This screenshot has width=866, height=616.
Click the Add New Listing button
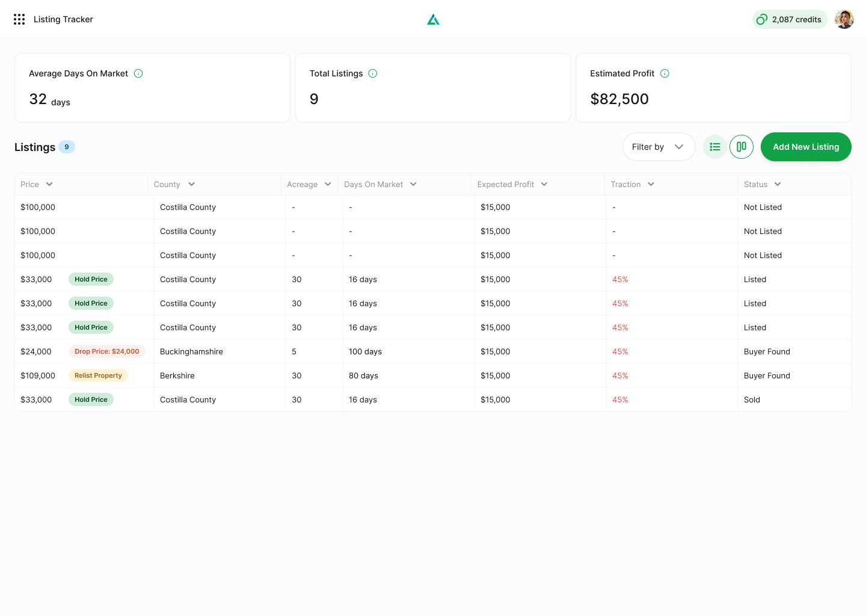805,147
